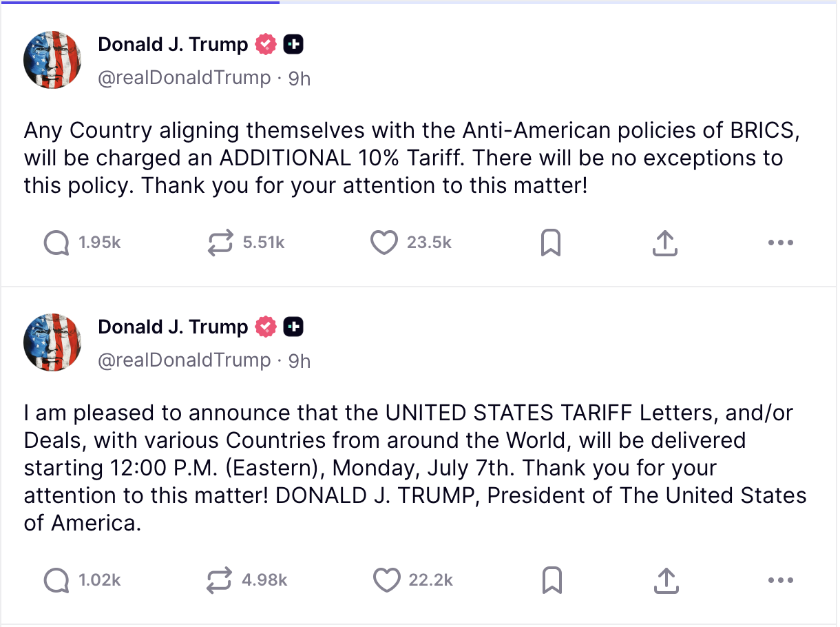This screenshot has height=627, width=840.
Task: Open Donald J. Trump name on first post
Action: (173, 45)
